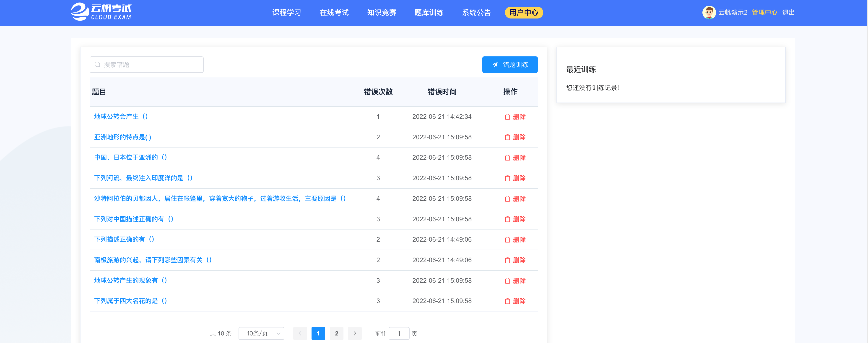Open question 亚洲地形的特点是( )

123,137
